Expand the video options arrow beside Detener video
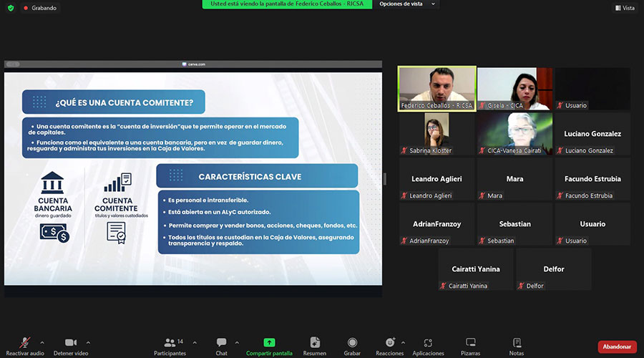Screen dimensions: 644x358 click(x=88, y=342)
